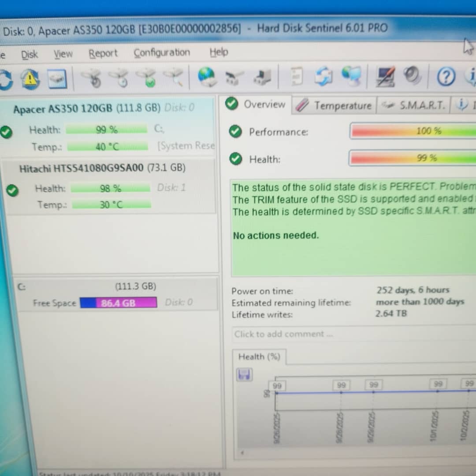Screen dimensions: 476x476
Task: Click the disk with magnifying glass toolbar icon
Action: [174, 77]
